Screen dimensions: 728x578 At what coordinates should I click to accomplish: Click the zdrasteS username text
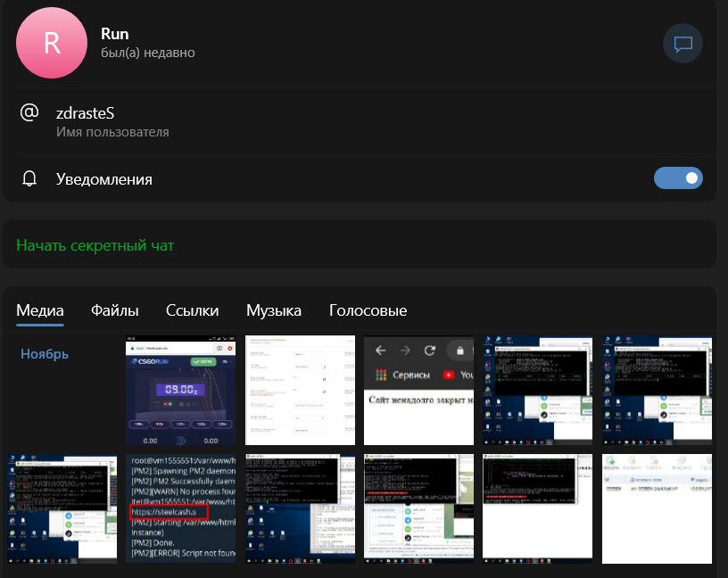pyautogui.click(x=85, y=112)
